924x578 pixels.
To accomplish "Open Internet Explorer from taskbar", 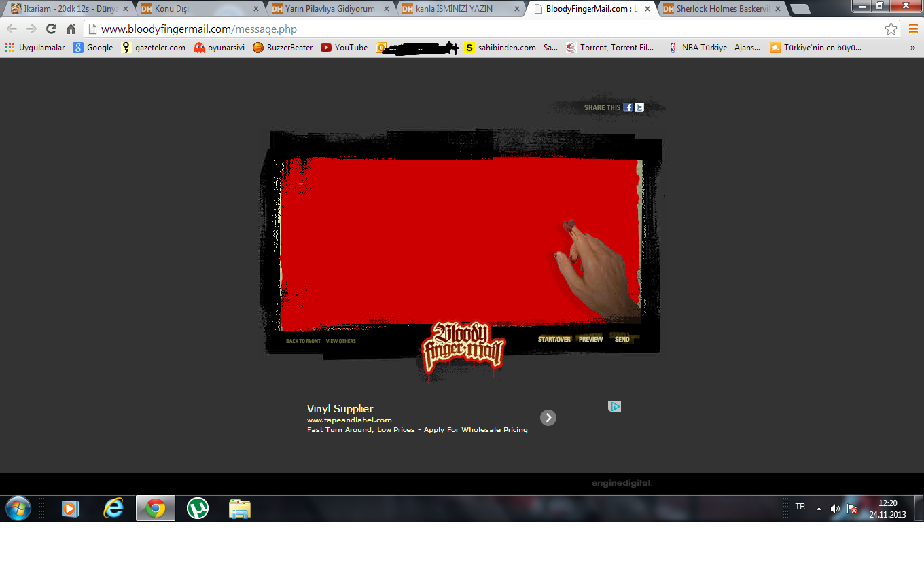I will pos(113,508).
